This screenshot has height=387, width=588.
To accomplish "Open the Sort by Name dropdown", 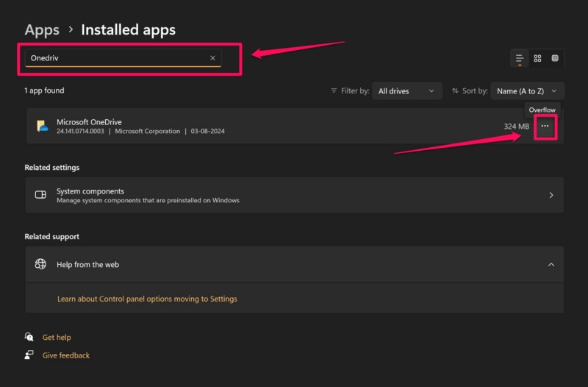I will (x=527, y=91).
